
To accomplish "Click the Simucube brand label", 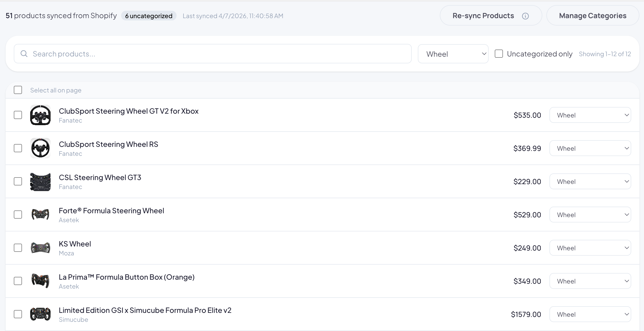I will tap(73, 320).
